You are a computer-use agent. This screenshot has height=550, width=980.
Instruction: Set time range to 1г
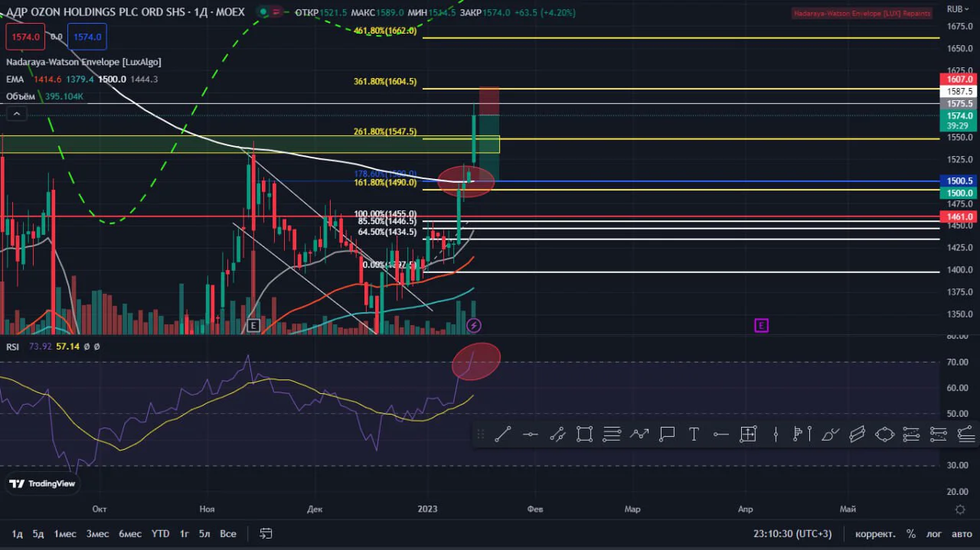[184, 533]
